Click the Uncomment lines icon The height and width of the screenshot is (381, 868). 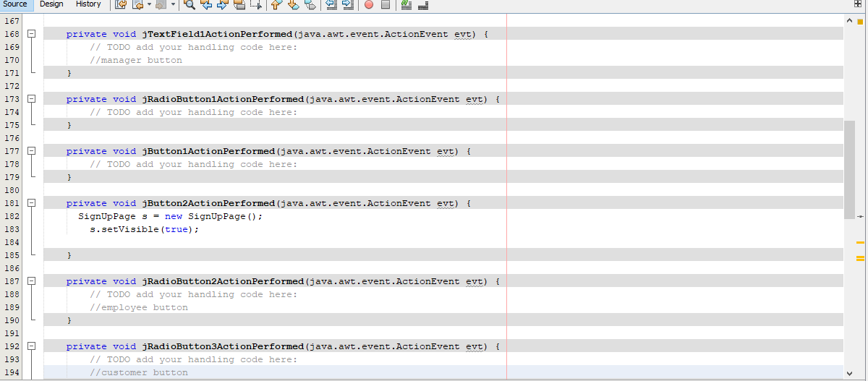click(x=423, y=5)
